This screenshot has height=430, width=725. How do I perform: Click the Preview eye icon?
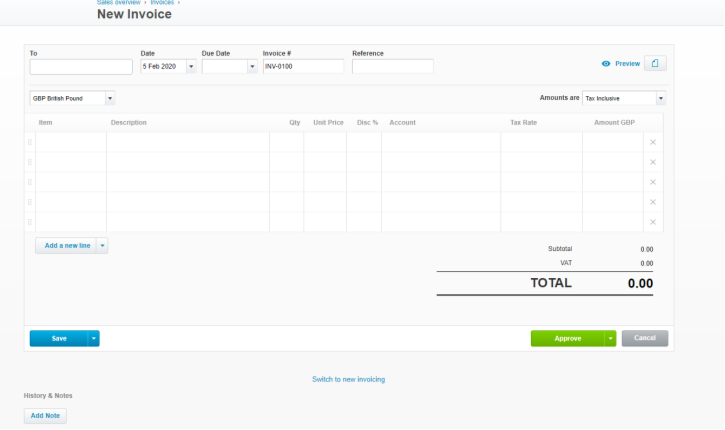coord(606,64)
